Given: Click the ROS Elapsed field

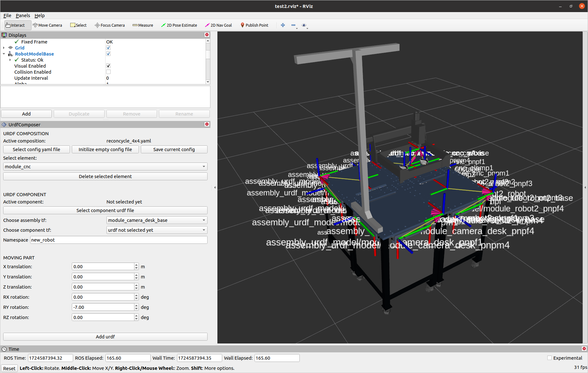Looking at the screenshot, I should tap(128, 358).
